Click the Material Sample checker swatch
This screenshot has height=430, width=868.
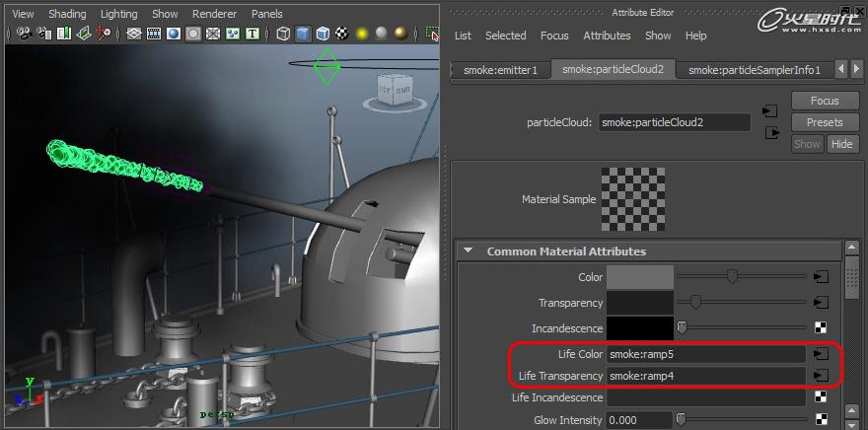(633, 199)
